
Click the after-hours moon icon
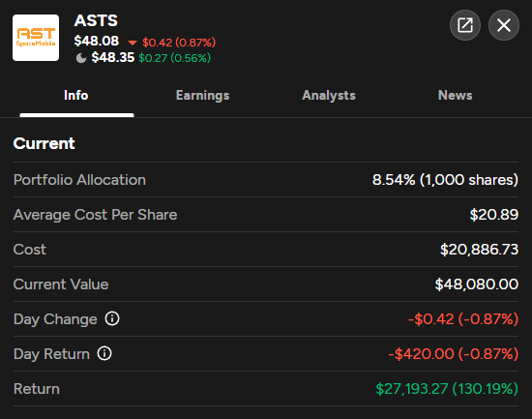(x=80, y=58)
